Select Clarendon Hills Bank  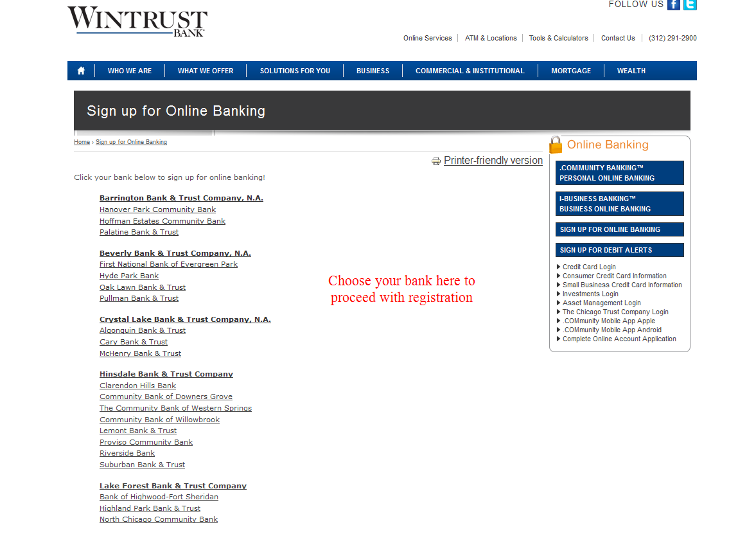[137, 386]
